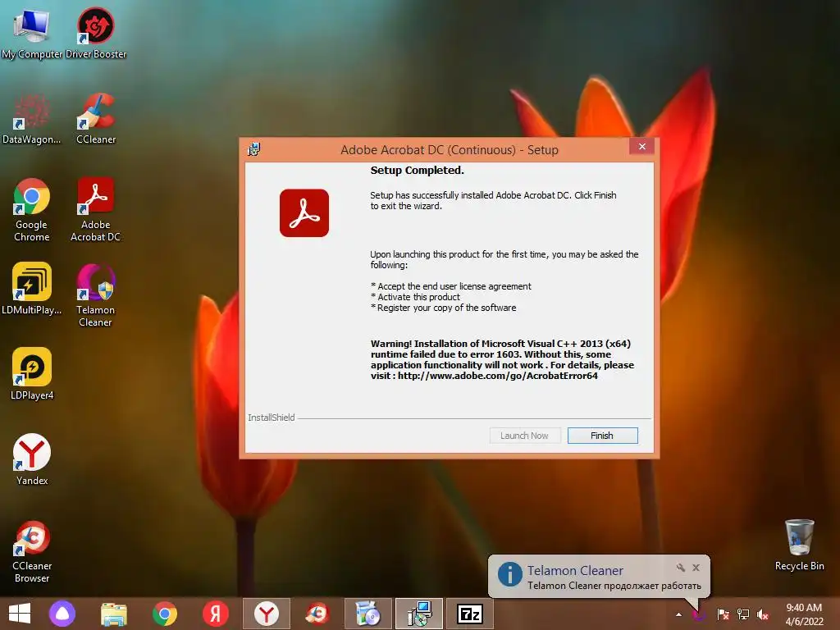
Task: Open Telamon notification settings wrench
Action: [680, 568]
